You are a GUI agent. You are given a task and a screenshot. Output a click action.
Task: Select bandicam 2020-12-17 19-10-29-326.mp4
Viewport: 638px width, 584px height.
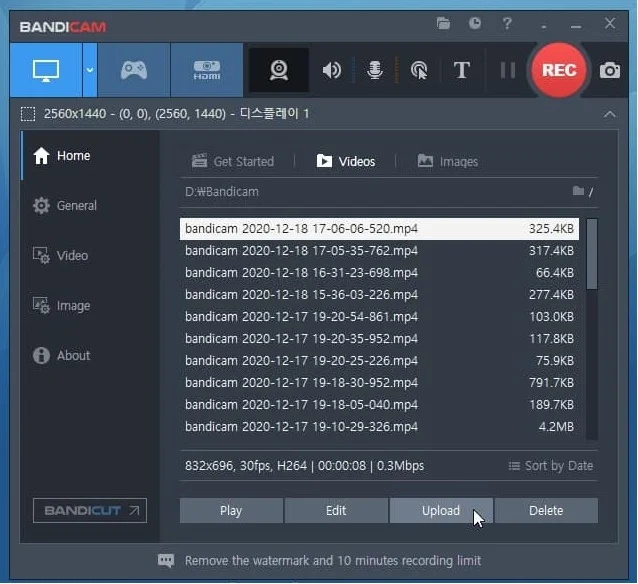point(379,427)
